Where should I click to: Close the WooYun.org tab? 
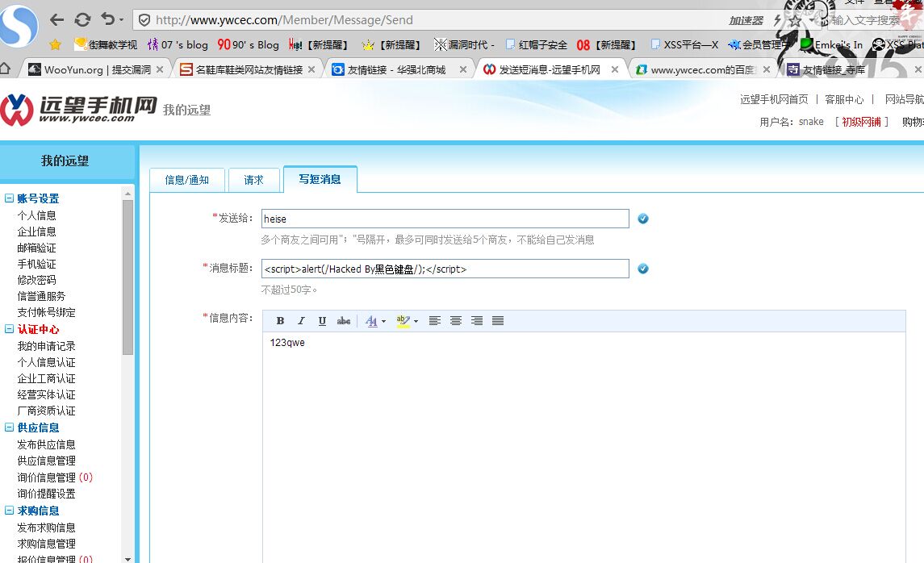[x=160, y=69]
